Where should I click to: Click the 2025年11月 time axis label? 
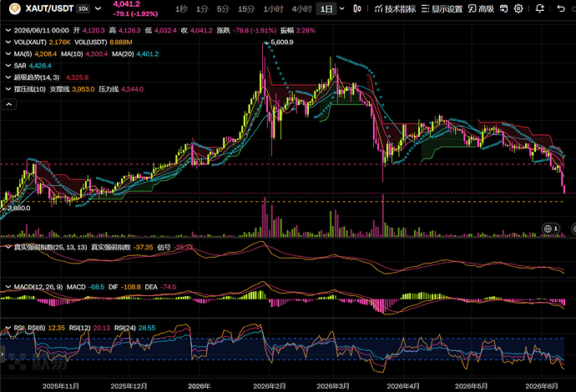tap(61, 386)
